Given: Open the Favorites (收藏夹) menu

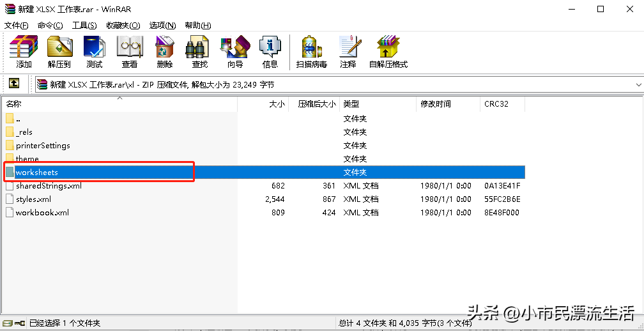Looking at the screenshot, I should click(123, 26).
